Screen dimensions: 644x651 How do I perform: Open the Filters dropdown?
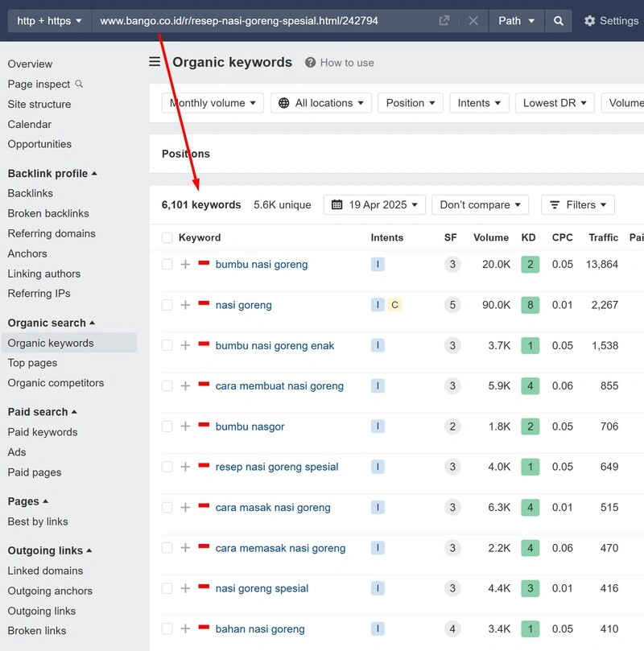click(x=578, y=204)
